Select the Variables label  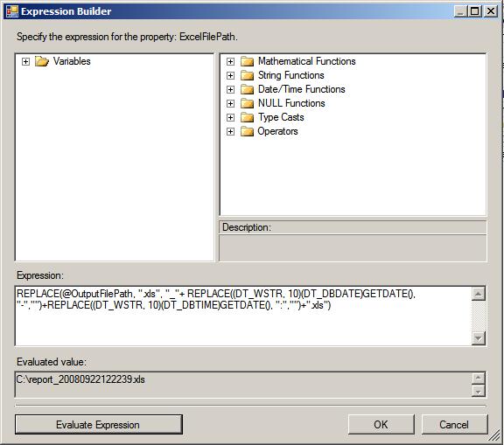[72, 61]
